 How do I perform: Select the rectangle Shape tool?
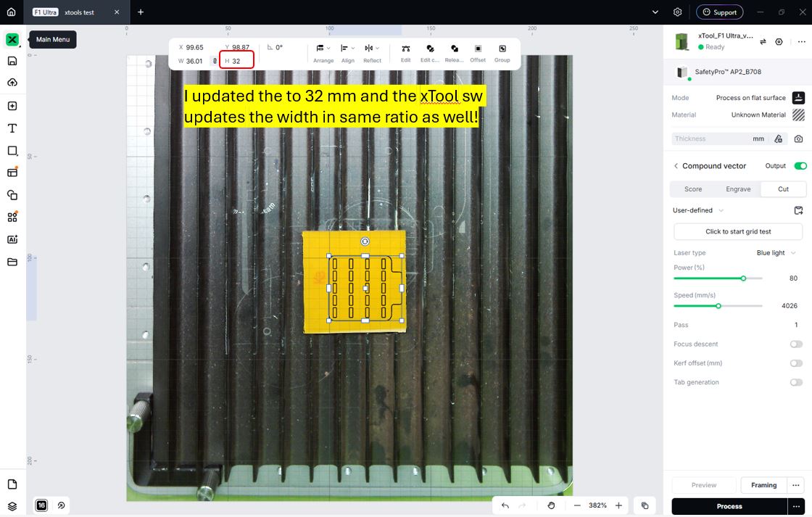pos(12,151)
